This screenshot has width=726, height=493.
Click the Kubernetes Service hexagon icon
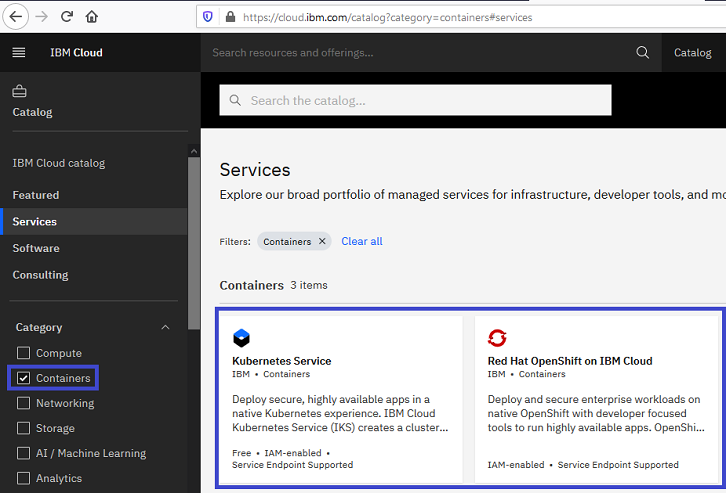pos(241,338)
